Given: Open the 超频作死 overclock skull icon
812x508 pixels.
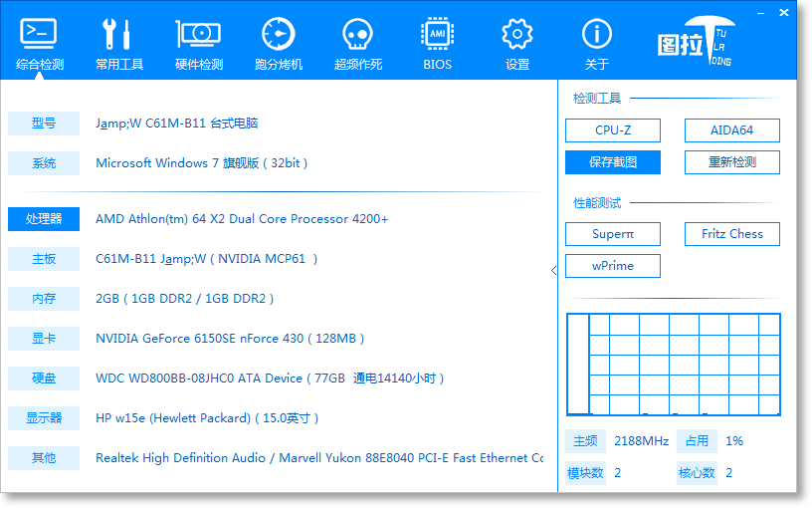Looking at the screenshot, I should click(357, 35).
